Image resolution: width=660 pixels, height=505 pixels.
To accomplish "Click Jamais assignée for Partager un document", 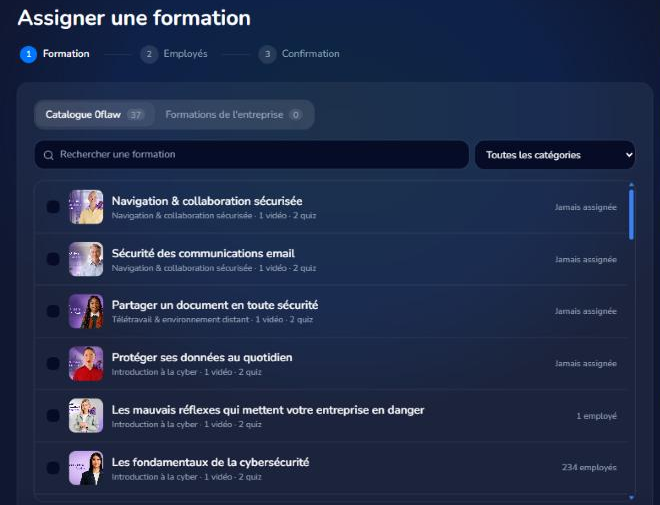I will pos(586,311).
